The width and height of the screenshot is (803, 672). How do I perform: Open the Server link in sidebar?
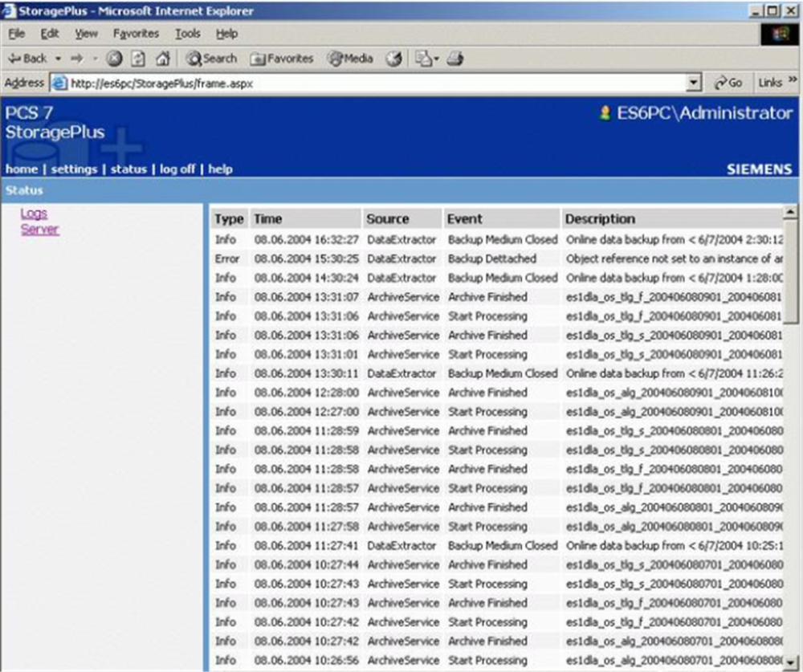[x=39, y=230]
